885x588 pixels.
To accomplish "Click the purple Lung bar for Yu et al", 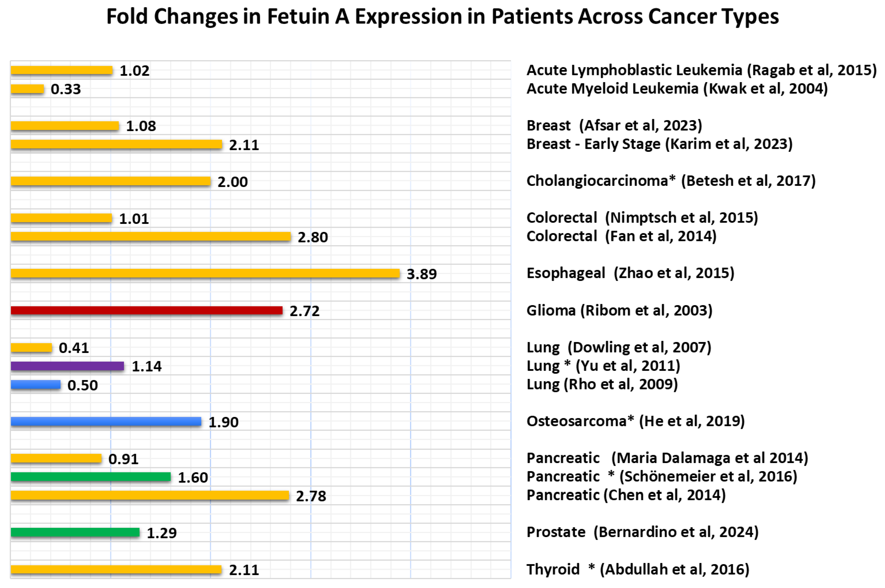I will coord(68,366).
